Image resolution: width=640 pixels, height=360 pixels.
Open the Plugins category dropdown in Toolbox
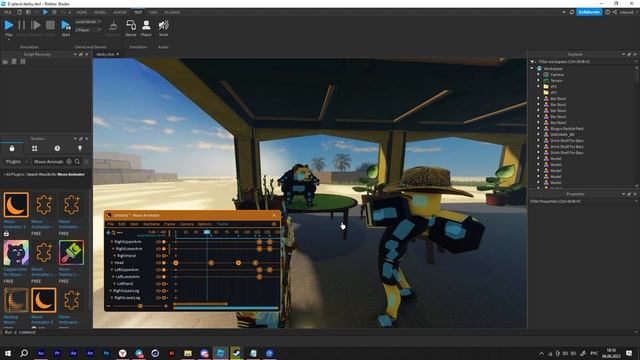coord(16,162)
